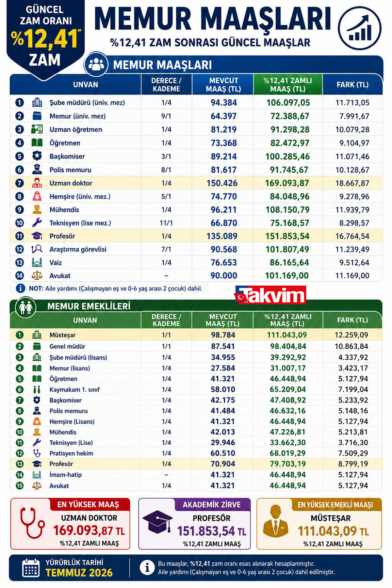The image size is (392, 588).
Task: Click the %12,41 rate in the top-left badge
Action: pyautogui.click(x=46, y=39)
